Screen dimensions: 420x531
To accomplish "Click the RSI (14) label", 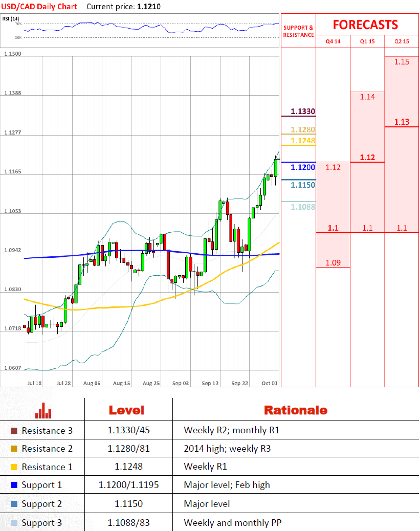I will point(11,18).
